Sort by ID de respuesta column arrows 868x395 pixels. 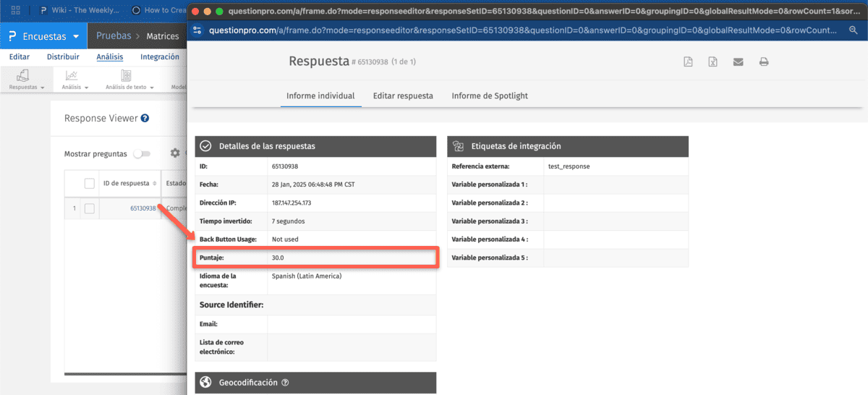(154, 184)
